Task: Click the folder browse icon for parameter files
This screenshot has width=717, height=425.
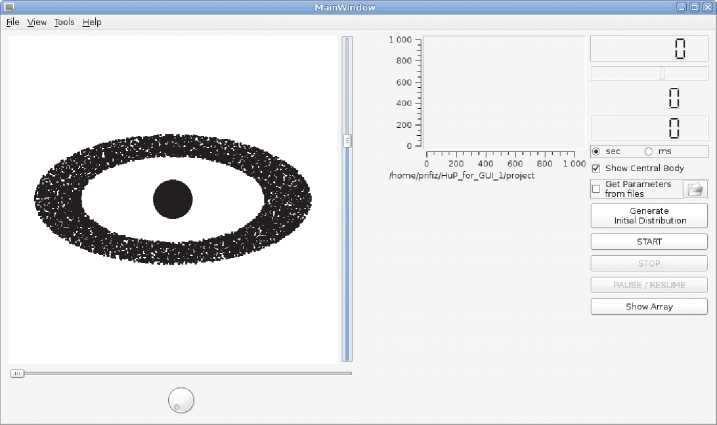Action: (695, 189)
